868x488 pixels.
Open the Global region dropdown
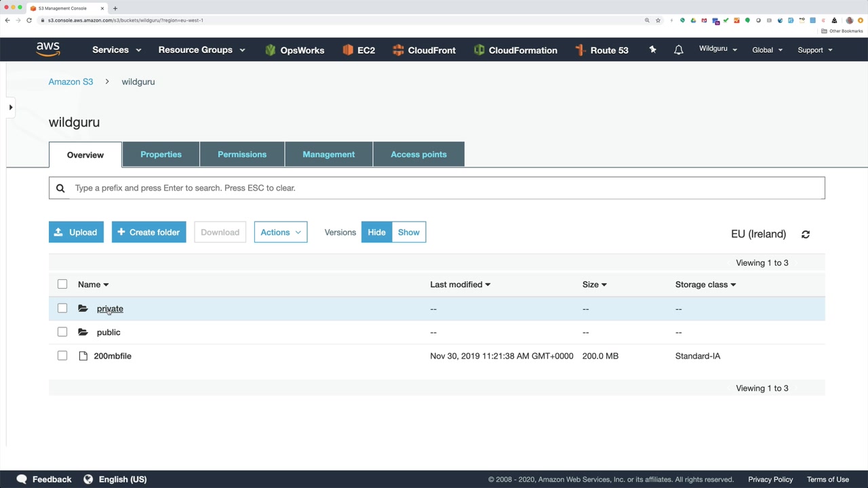[768, 50]
